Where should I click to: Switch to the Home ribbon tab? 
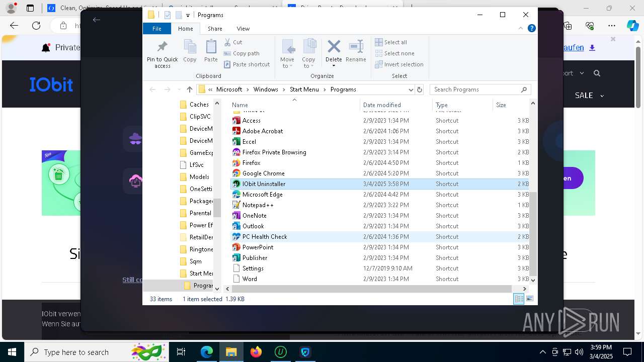(x=186, y=29)
